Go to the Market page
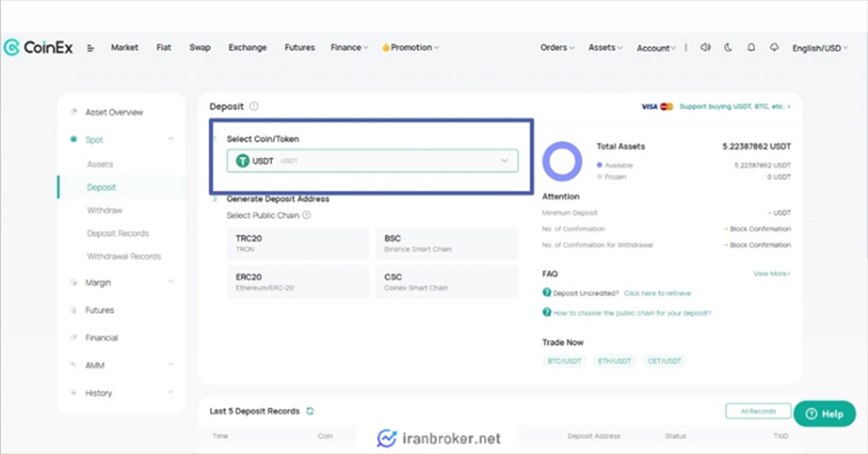Image resolution: width=868 pixels, height=454 pixels. pos(124,47)
